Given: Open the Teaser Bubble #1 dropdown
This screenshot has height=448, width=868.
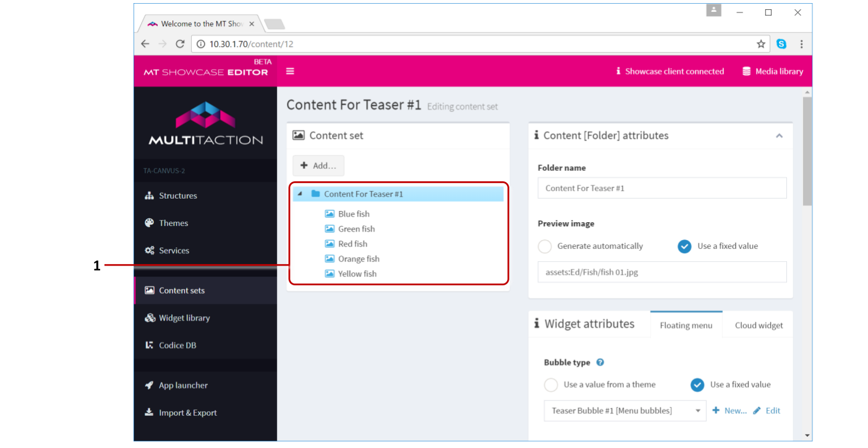Looking at the screenshot, I should tap(624, 410).
